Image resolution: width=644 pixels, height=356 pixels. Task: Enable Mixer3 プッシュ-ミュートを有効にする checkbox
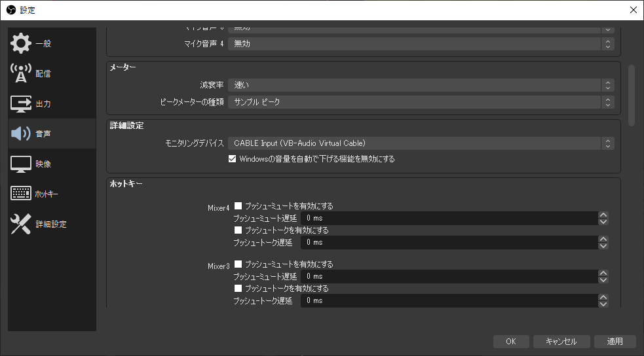tap(238, 264)
